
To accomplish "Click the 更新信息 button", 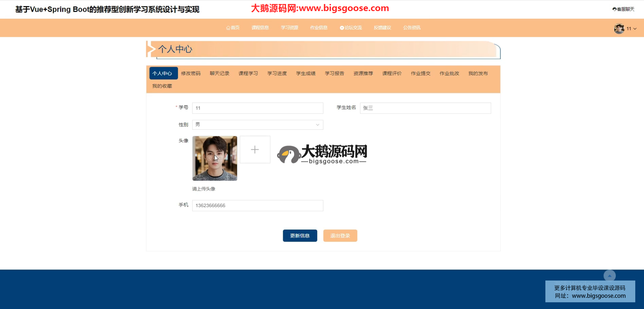I will (300, 236).
